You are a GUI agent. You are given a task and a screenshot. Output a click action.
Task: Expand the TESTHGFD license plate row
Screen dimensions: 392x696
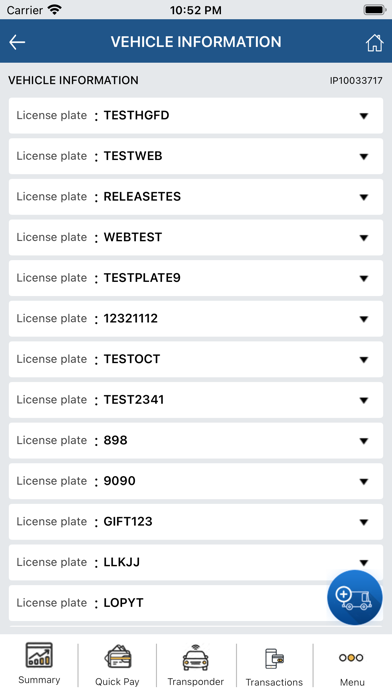[x=196, y=115]
